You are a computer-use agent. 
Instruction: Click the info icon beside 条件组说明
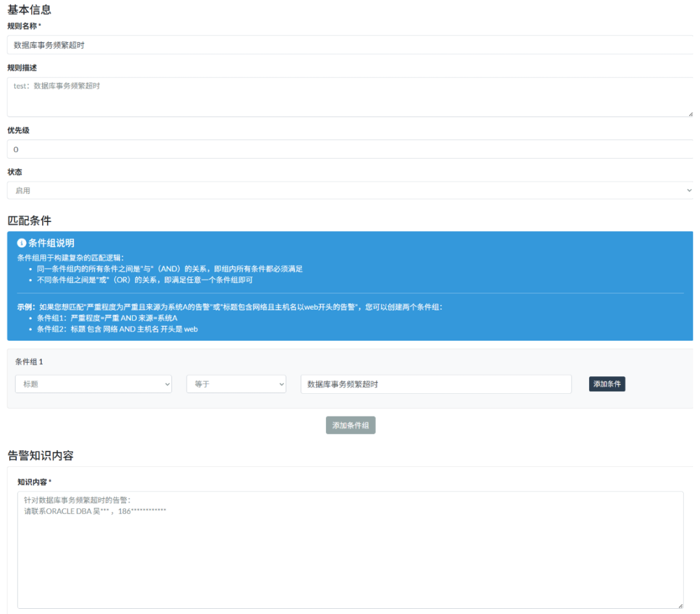click(21, 244)
